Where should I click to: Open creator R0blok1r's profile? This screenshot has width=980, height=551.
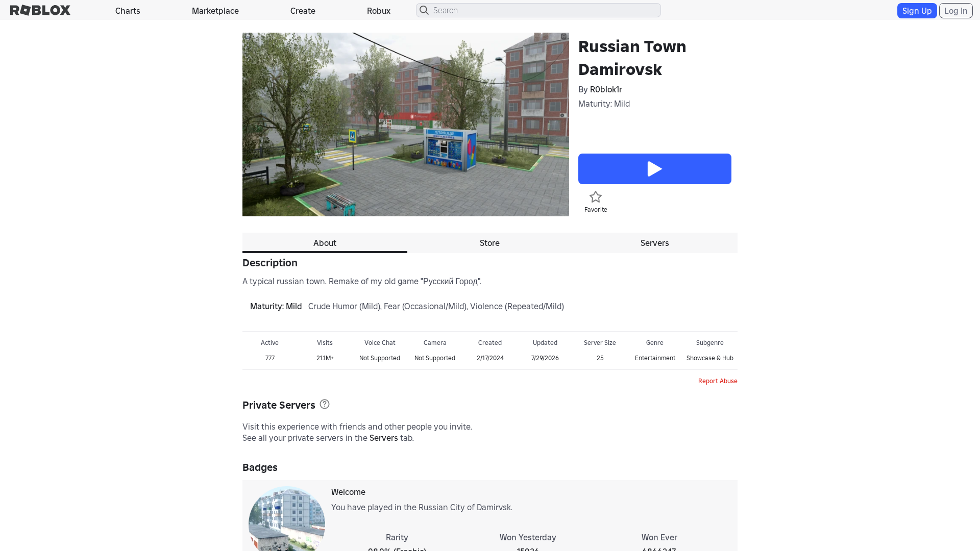click(x=606, y=89)
